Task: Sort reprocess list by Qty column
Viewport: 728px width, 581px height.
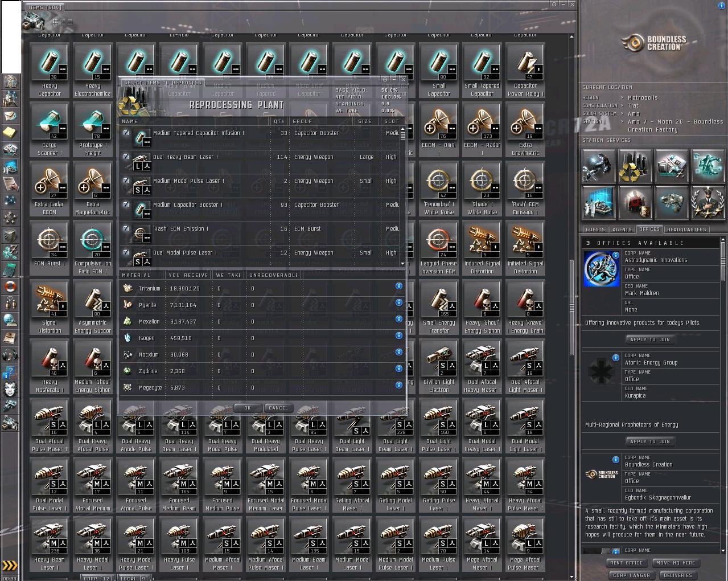Action: click(279, 121)
